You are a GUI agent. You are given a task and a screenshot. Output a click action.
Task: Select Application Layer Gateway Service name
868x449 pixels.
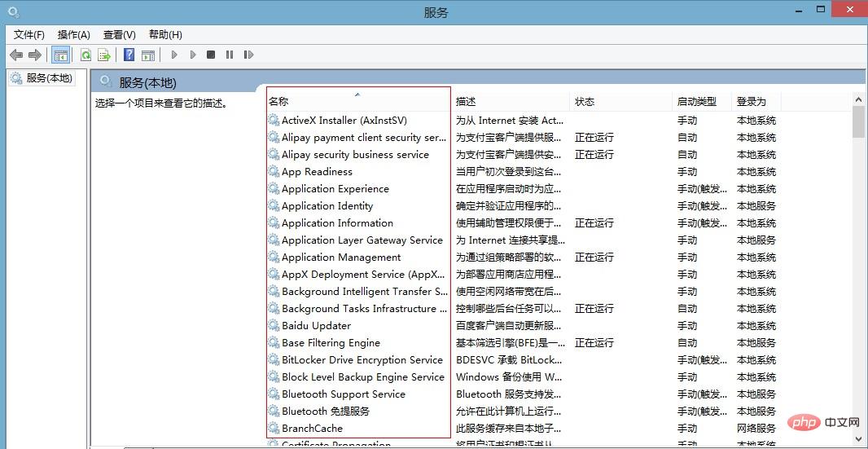(x=362, y=240)
